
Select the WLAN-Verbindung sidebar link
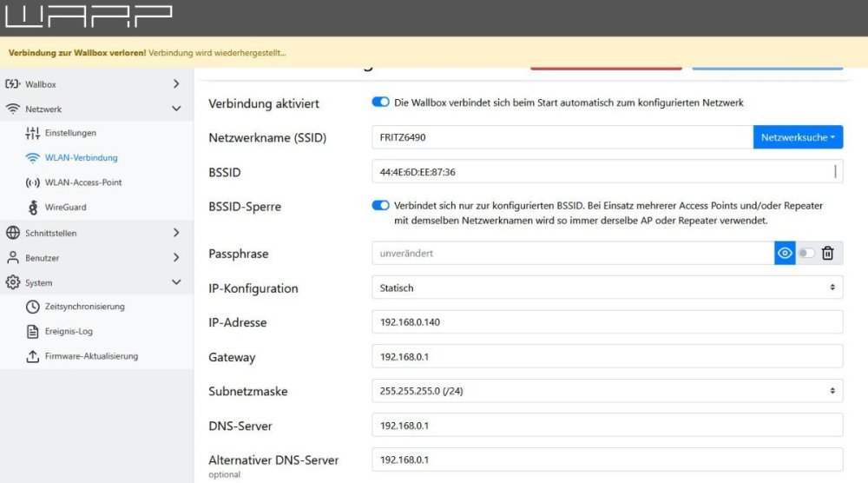coord(81,158)
